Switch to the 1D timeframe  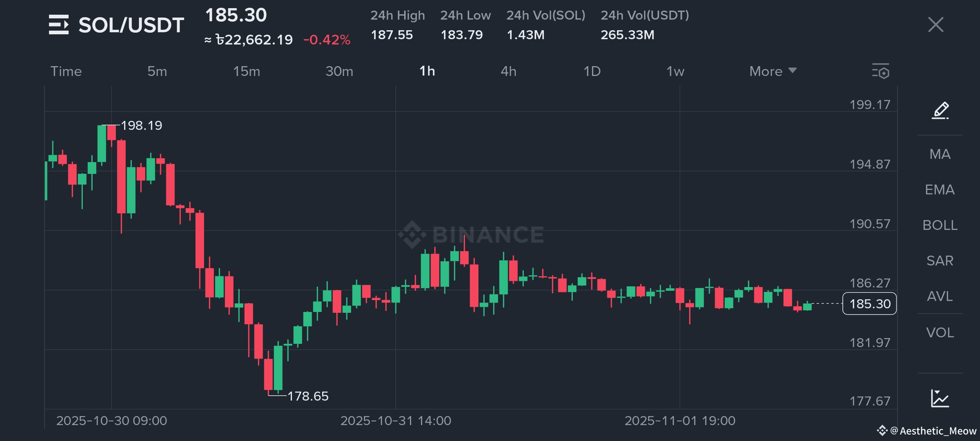(592, 71)
